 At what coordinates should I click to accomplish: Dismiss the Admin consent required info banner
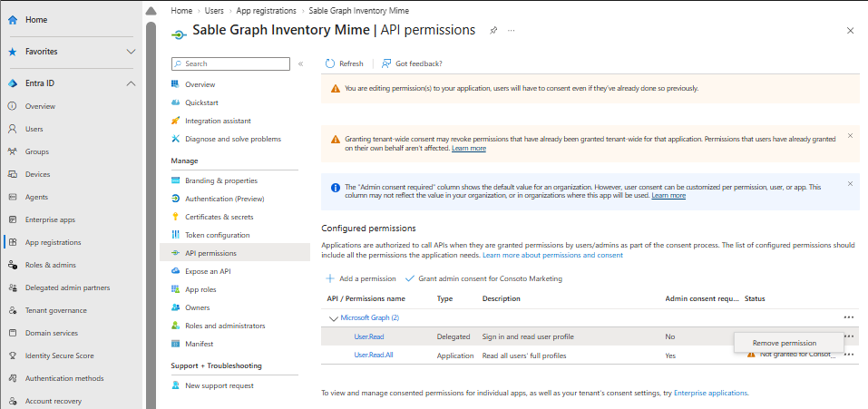(x=850, y=184)
